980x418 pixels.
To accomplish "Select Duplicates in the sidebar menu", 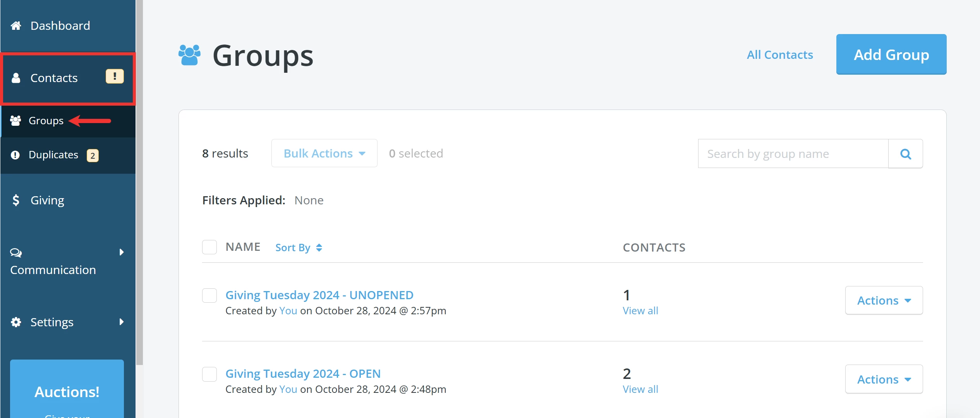I will coord(54,154).
